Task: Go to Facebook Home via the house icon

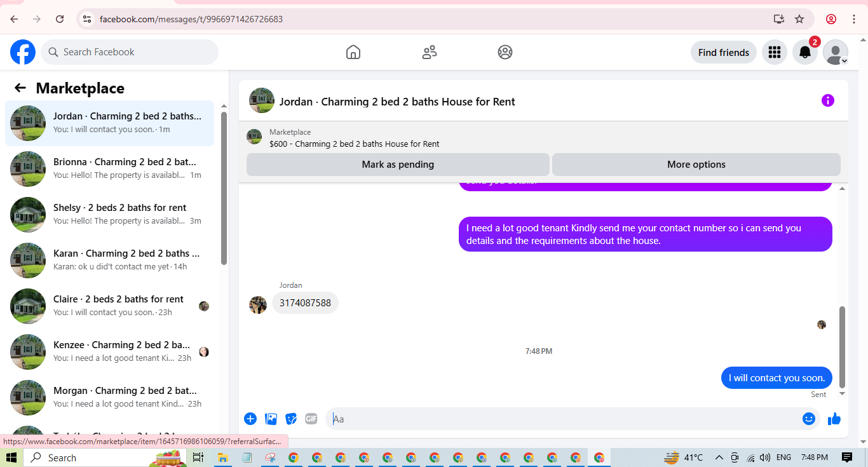Action: point(353,52)
